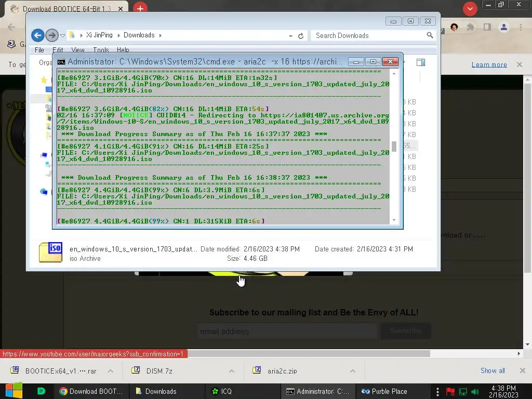532x399 pixels.
Task: Refresh the Downloads folder view
Action: click(x=301, y=36)
